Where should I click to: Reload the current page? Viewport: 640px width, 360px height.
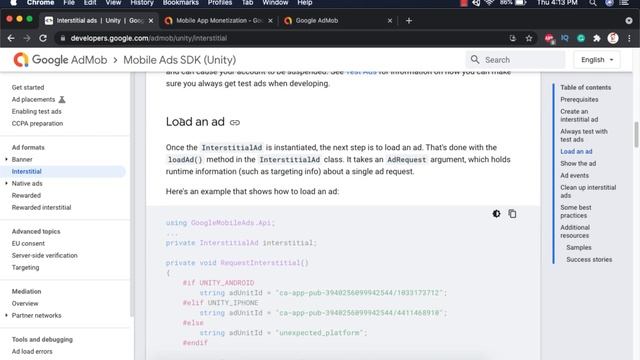(x=43, y=38)
